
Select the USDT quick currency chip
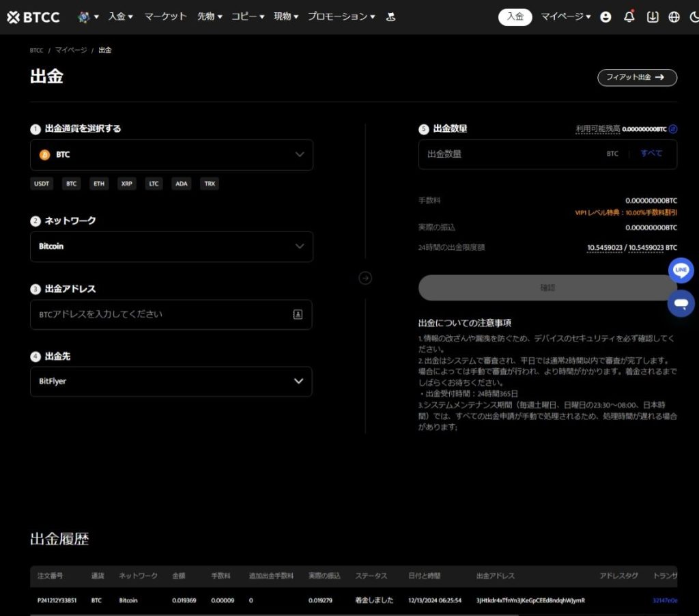coord(42,184)
